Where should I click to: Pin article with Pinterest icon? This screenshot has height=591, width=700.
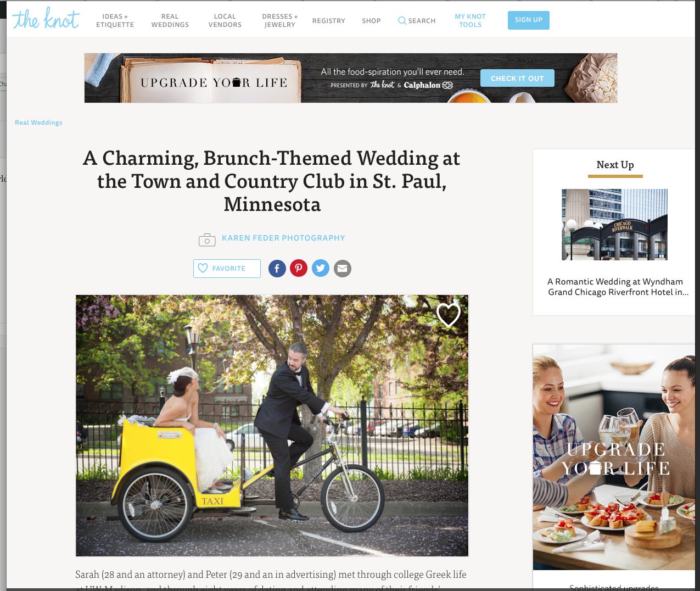pos(299,269)
